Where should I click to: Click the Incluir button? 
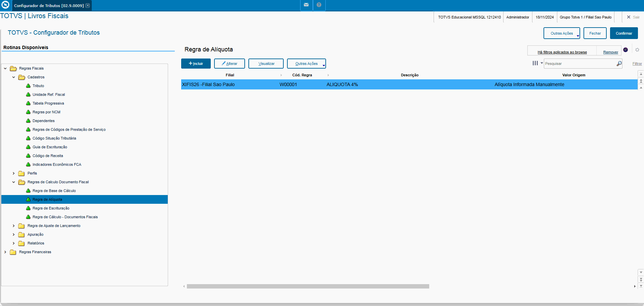[x=196, y=64]
